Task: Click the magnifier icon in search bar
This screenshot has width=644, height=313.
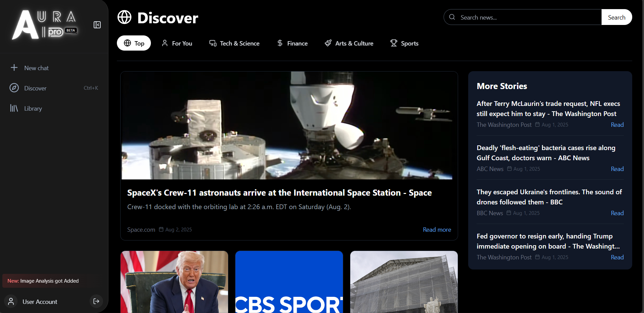Action: click(452, 17)
